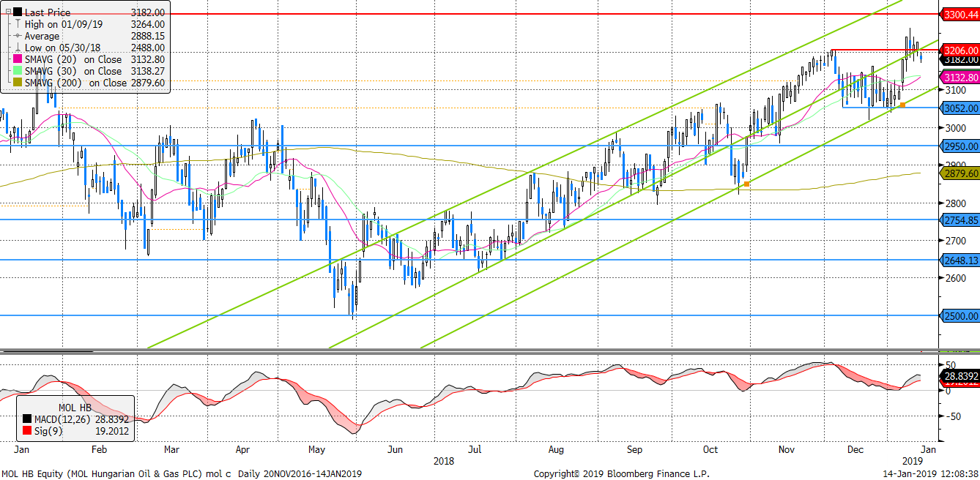Image resolution: width=980 pixels, height=480 pixels.
Task: Click the light green SMAVG (30) swatch
Action: tap(17, 71)
